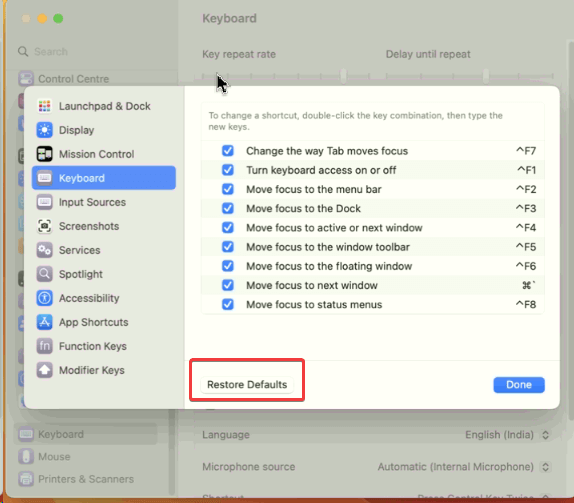Click the Function Keys fn icon

(x=45, y=346)
